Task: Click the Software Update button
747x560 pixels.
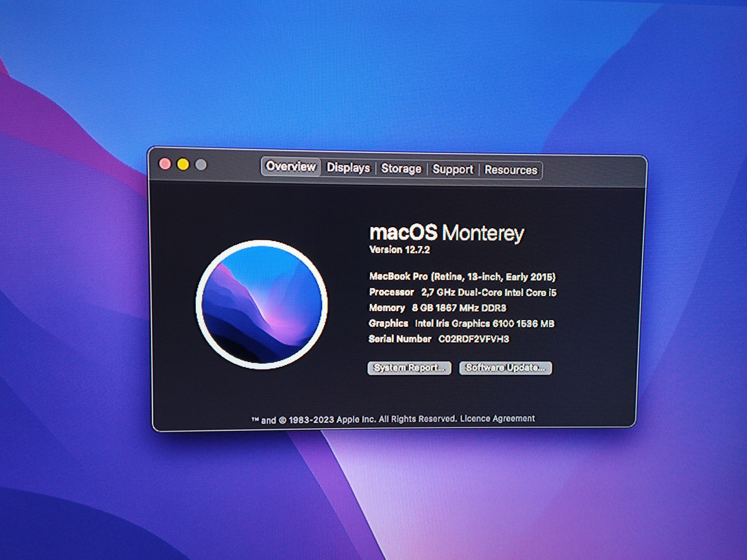Action: click(505, 367)
